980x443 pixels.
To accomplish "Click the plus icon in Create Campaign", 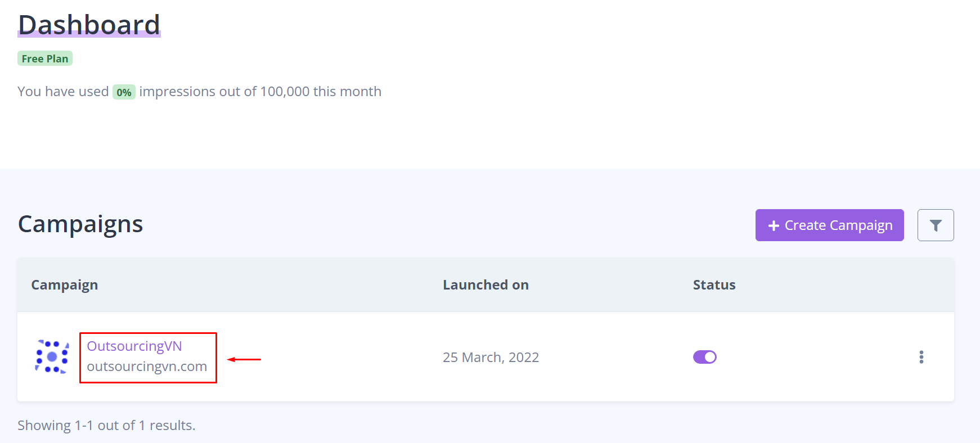I will [x=774, y=225].
